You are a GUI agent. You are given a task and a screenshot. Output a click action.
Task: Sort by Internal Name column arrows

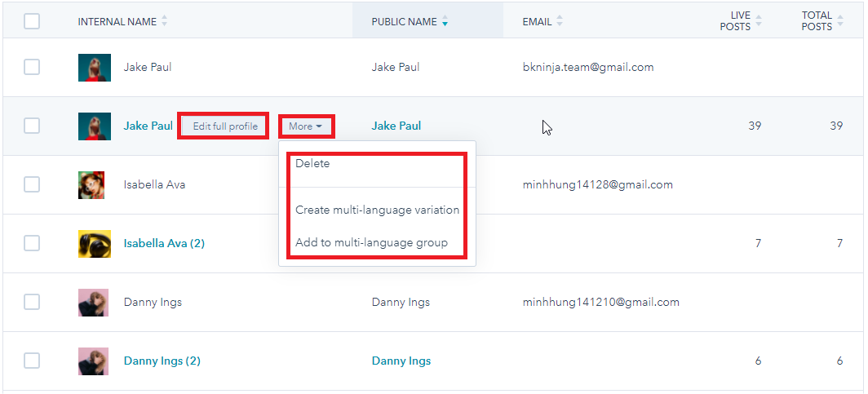point(164,22)
